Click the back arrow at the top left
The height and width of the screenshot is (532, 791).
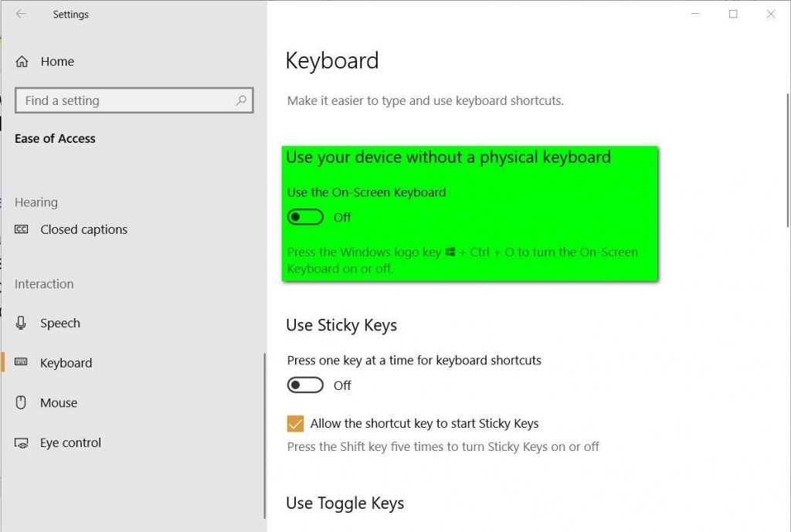[20, 14]
